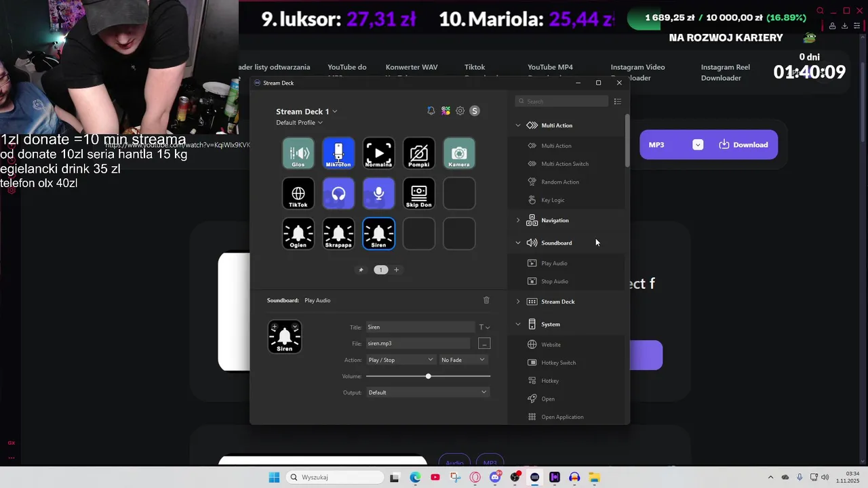Select page 1 indicator

click(x=380, y=270)
